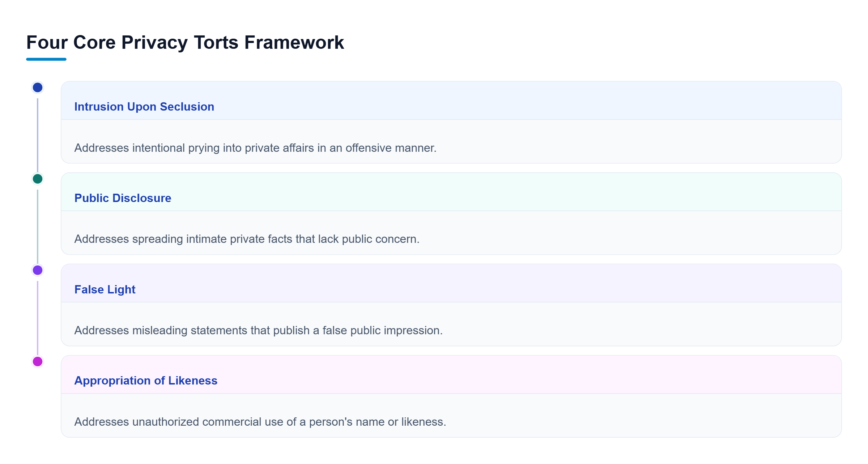Click the text about spreading intimate private facts
The image size is (868, 464).
[x=247, y=239]
